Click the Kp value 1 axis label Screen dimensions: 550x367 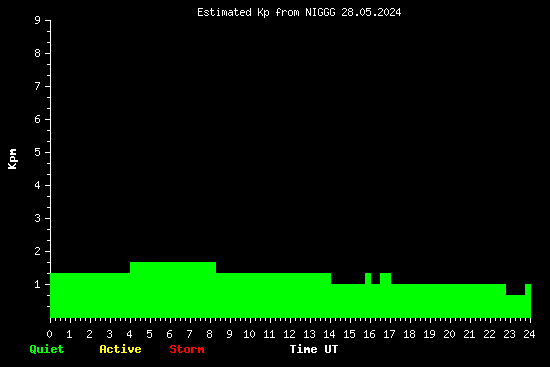click(x=38, y=284)
